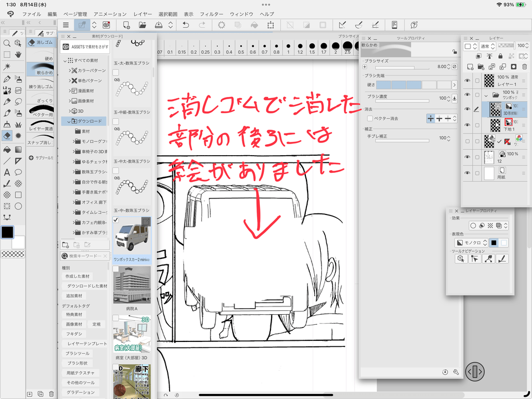This screenshot has height=399, width=532.
Task: Click 作成した素材 tag filter
Action: pyautogui.click(x=78, y=276)
